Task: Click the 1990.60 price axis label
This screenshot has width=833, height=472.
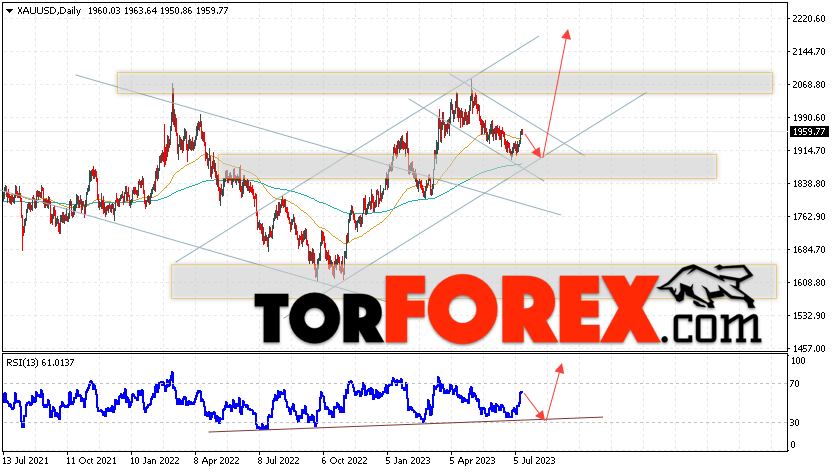Action: coord(809,117)
